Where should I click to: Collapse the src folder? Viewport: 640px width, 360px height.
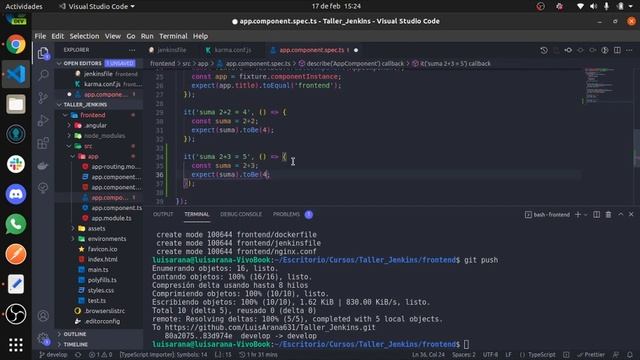coord(69,146)
